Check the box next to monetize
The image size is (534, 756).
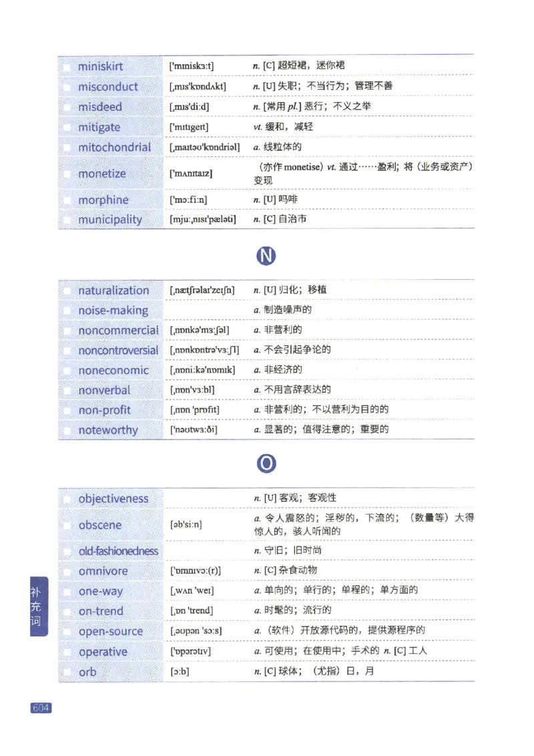coord(67,173)
